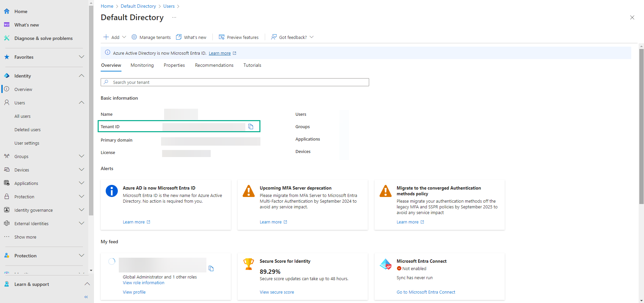Click the Learn & support icon

click(7, 284)
